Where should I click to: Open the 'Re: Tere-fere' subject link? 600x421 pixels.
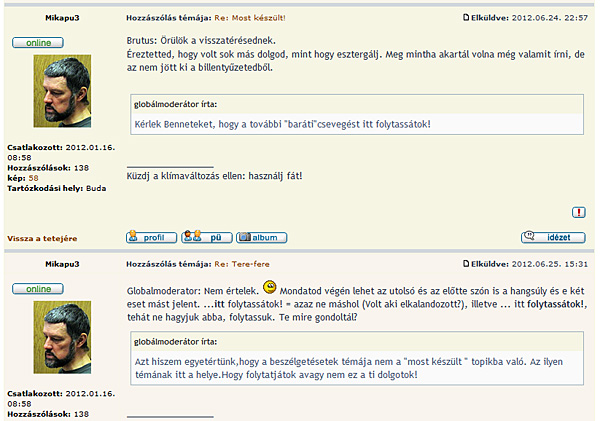243,264
